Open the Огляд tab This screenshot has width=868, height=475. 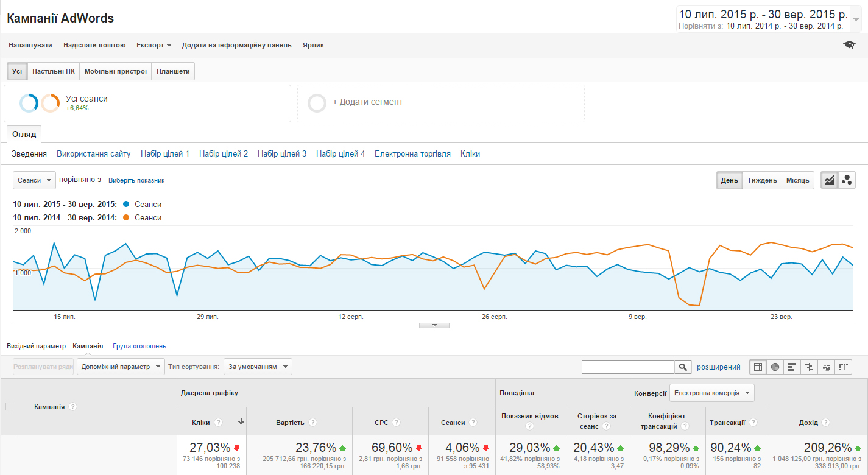pyautogui.click(x=24, y=134)
